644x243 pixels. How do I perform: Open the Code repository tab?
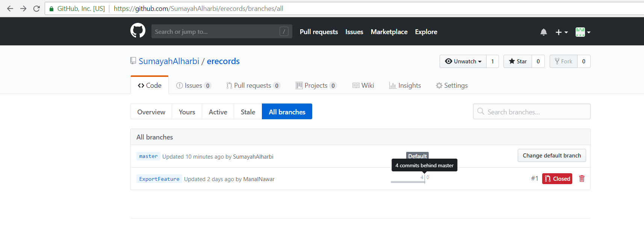(x=150, y=85)
